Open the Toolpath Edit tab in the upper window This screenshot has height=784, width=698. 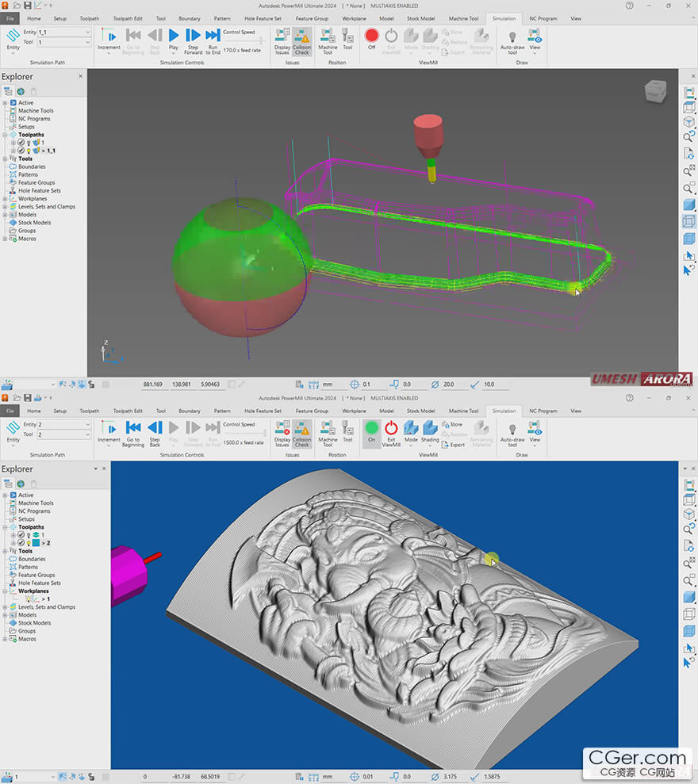coord(128,18)
